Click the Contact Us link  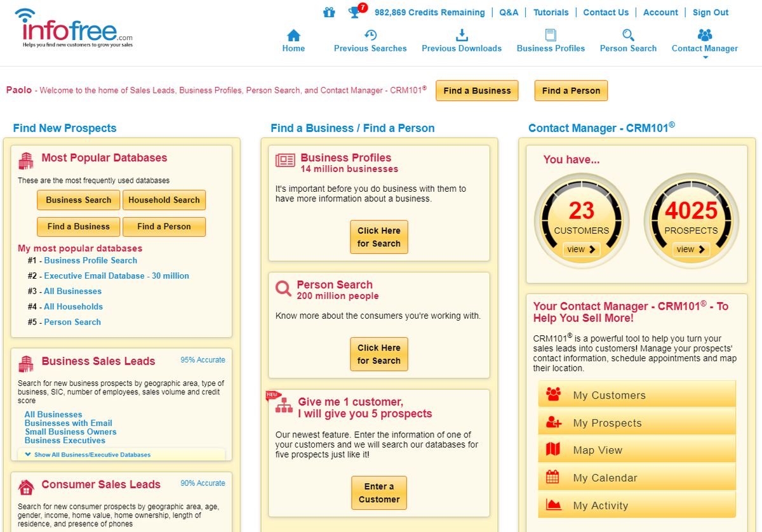606,12
